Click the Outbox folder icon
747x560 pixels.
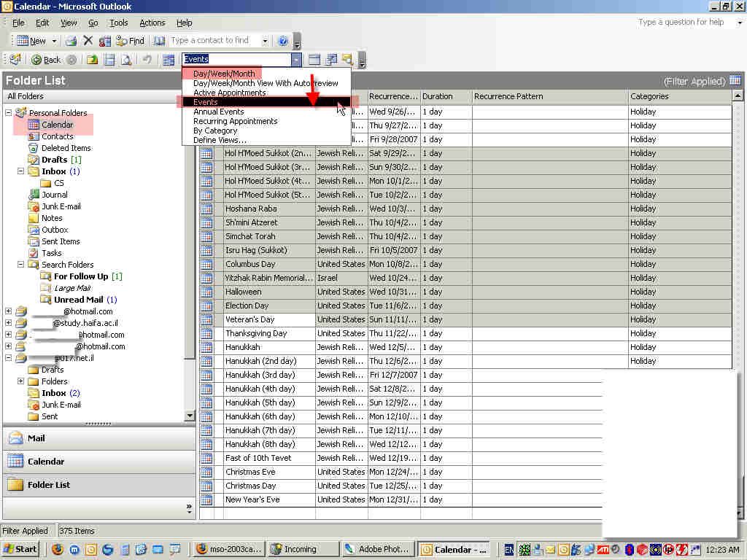coord(34,230)
